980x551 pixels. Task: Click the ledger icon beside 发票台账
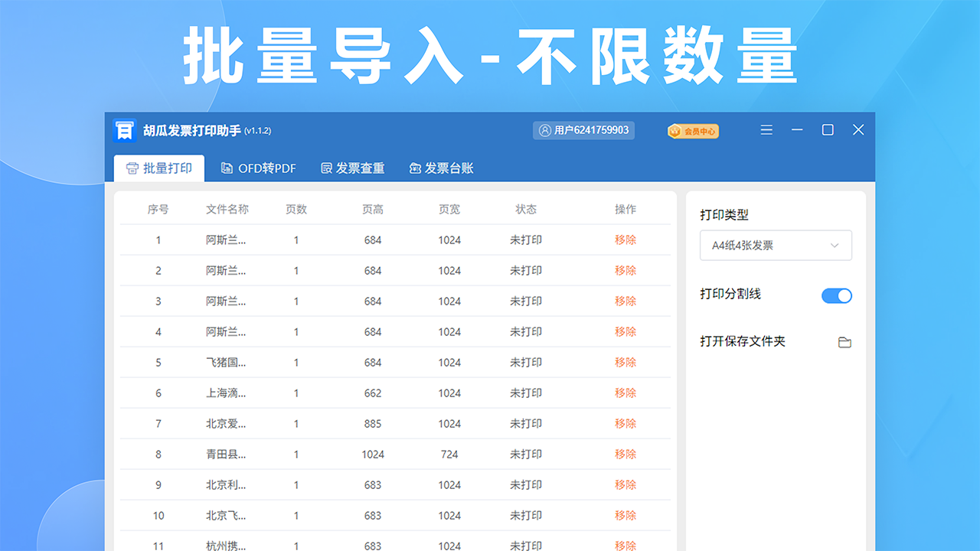tap(414, 168)
